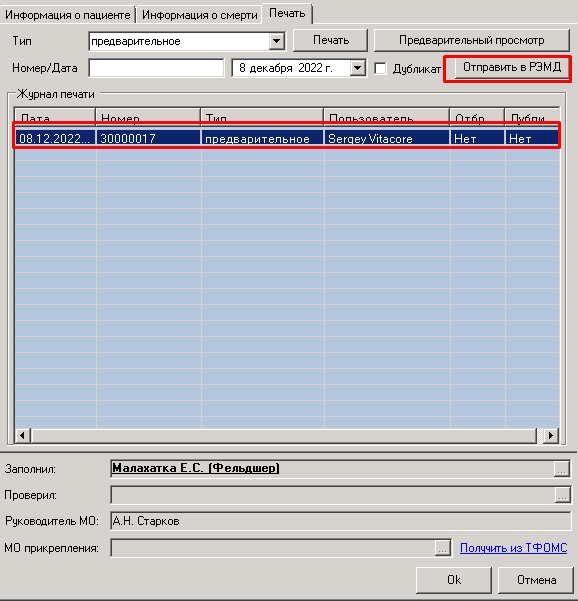Enable the Дубликат checkbox
The height and width of the screenshot is (601, 578).
point(380,69)
